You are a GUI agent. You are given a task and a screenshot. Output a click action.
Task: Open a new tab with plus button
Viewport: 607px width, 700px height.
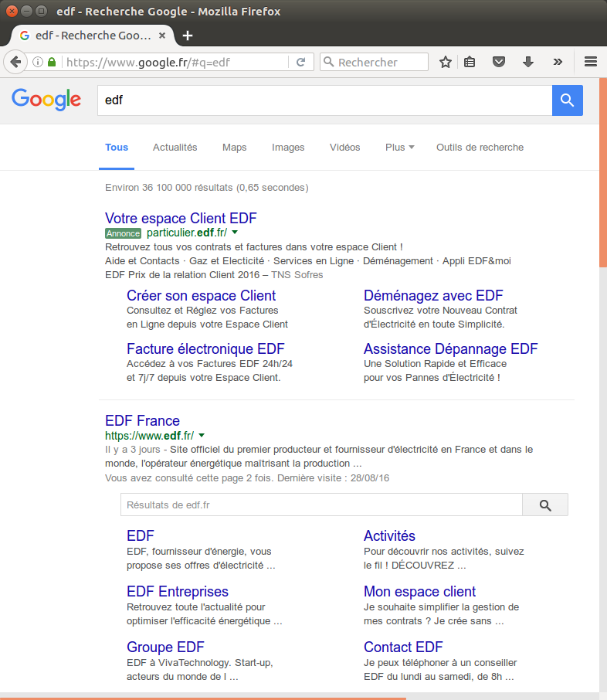coord(188,36)
